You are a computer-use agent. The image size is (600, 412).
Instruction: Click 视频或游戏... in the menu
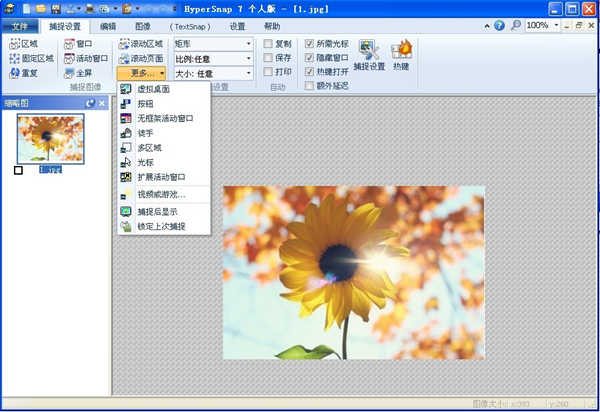[x=160, y=194]
